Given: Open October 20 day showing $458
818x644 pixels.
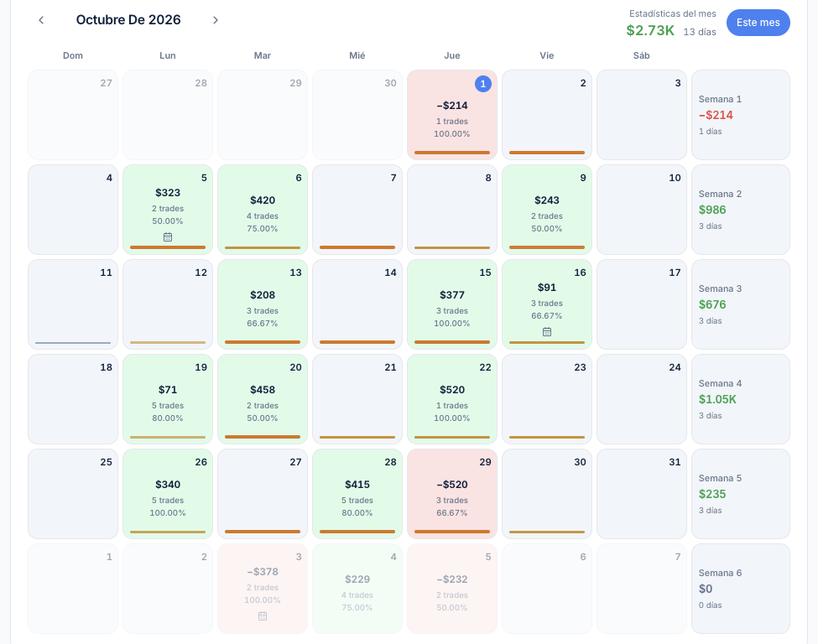Looking at the screenshot, I should click(x=263, y=399).
